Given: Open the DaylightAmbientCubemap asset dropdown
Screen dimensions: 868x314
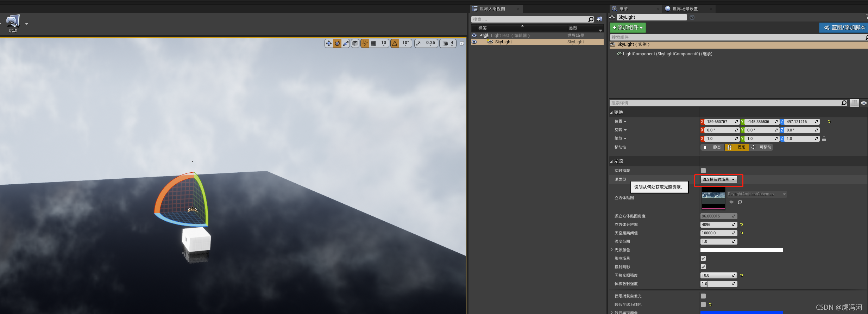Looking at the screenshot, I should pyautogui.click(x=757, y=194).
